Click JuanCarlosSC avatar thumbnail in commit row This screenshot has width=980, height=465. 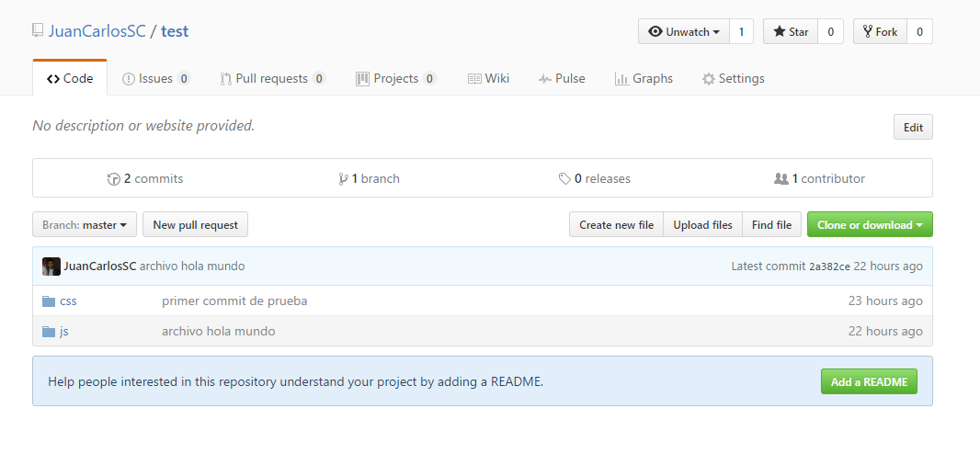(x=51, y=267)
